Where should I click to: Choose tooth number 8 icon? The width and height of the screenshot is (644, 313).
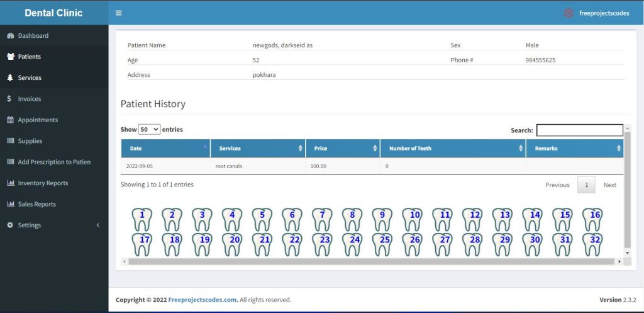tap(352, 219)
